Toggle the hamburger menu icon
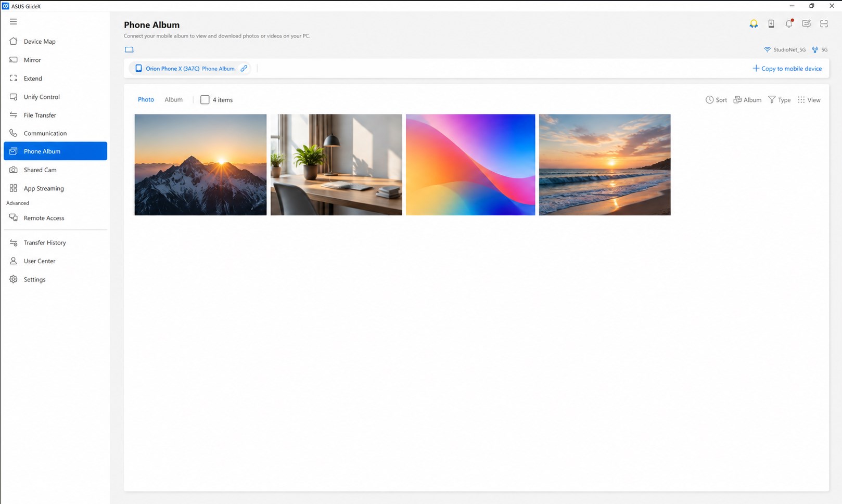 tap(14, 22)
